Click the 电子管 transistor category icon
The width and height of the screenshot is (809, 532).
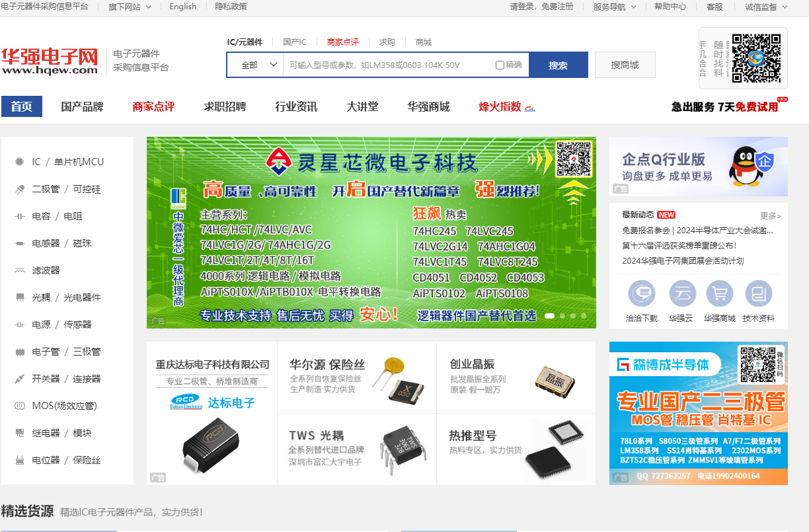[19, 352]
